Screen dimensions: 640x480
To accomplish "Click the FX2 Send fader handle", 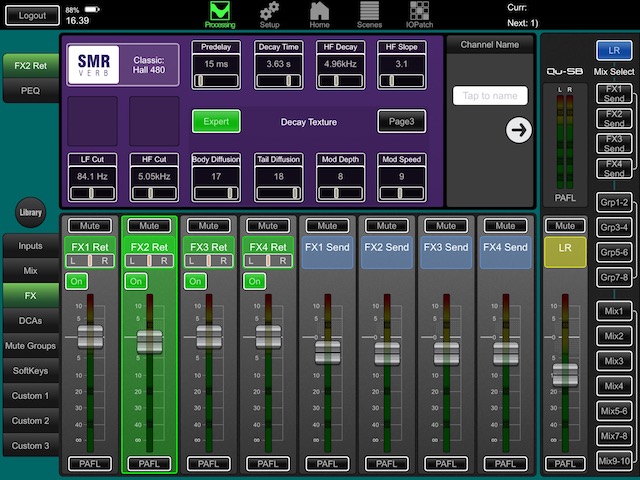I will 387,353.
